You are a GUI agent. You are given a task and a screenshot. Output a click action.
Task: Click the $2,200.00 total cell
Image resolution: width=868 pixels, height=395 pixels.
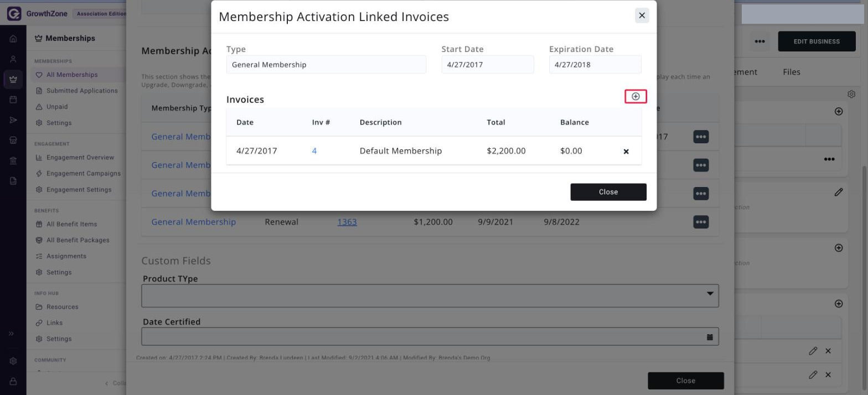tap(507, 150)
